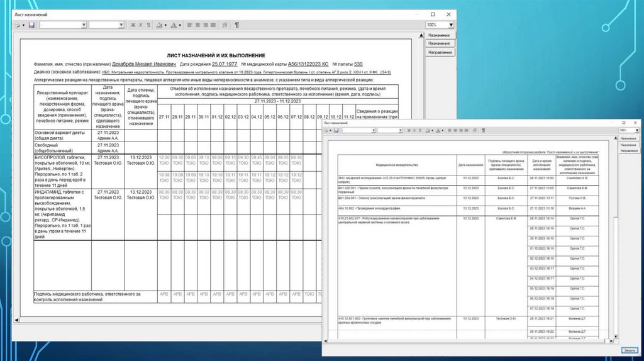This screenshot has width=644, height=361.
Task: Toggle bold in the small front window
Action: pyautogui.click(x=409, y=131)
